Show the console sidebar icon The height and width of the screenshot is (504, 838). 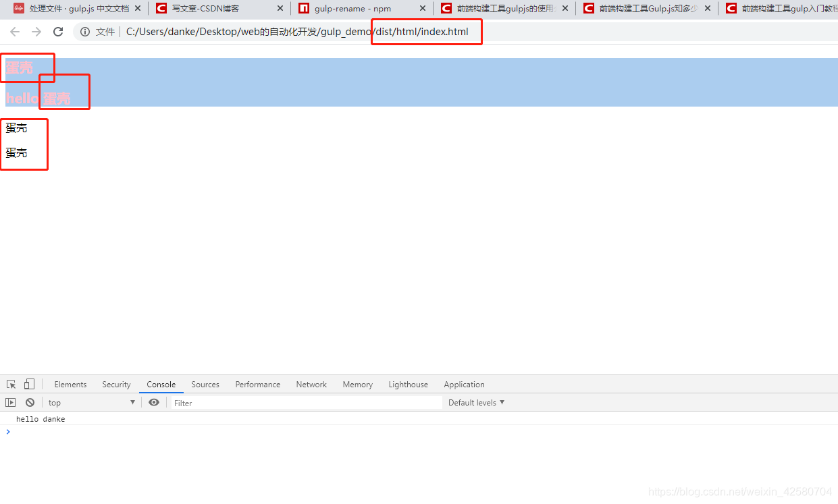[11, 403]
